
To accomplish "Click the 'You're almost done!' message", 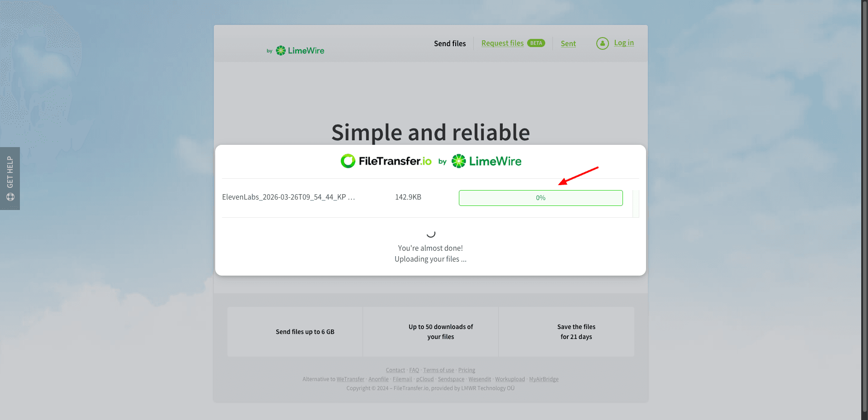I will pyautogui.click(x=430, y=248).
